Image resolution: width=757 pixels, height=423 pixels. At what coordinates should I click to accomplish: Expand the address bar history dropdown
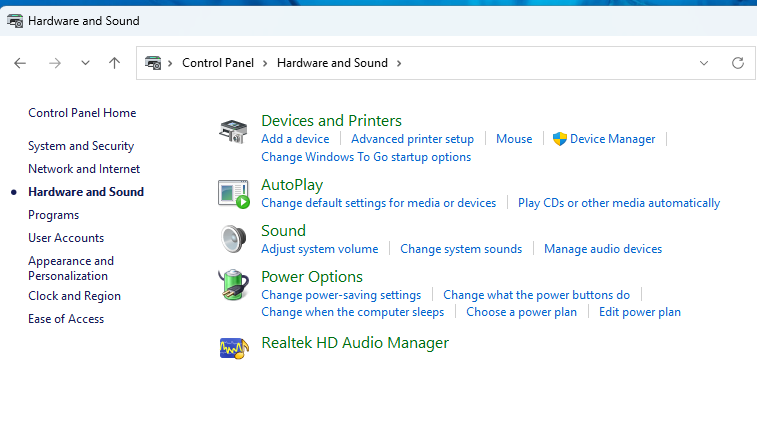(704, 63)
